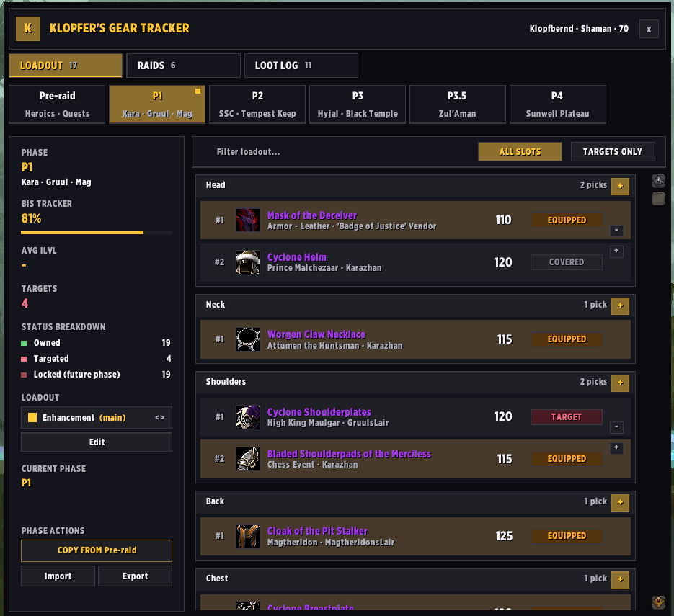Image resolution: width=674 pixels, height=616 pixels.
Task: Move Cyclone Helm up with plus
Action: click(616, 251)
